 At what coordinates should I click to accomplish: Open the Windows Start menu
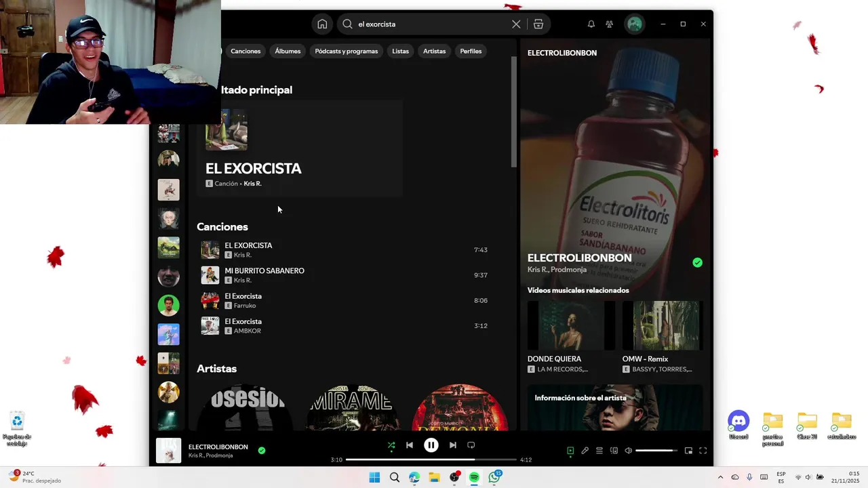(x=374, y=478)
